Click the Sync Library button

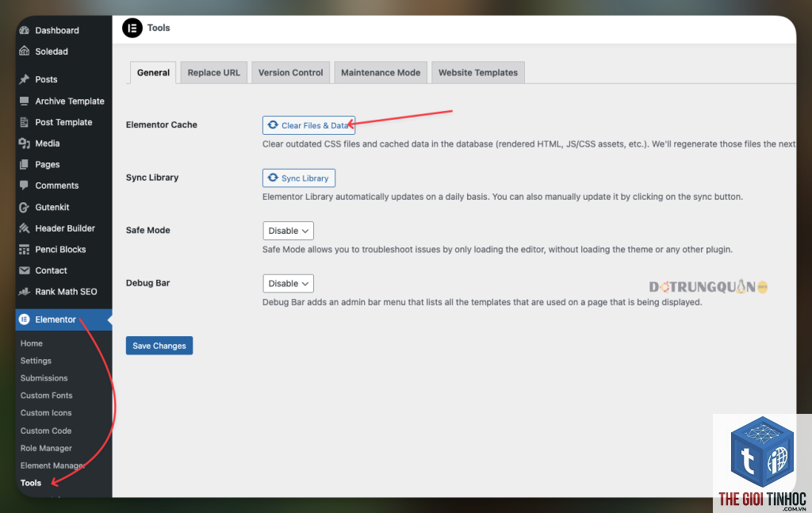click(x=299, y=178)
